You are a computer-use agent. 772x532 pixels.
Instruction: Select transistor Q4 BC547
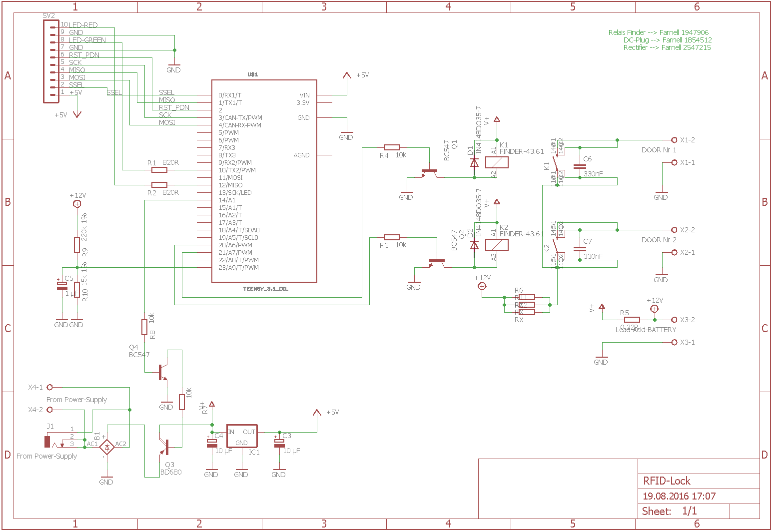[163, 372]
